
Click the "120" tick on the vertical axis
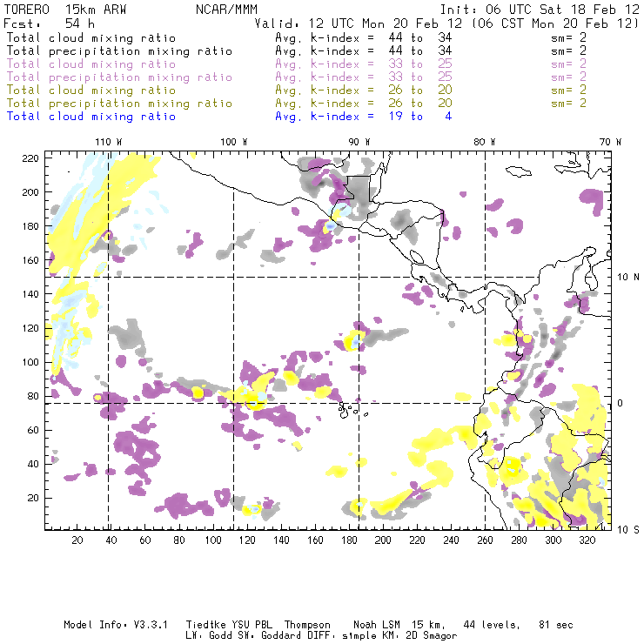pyautogui.click(x=30, y=328)
